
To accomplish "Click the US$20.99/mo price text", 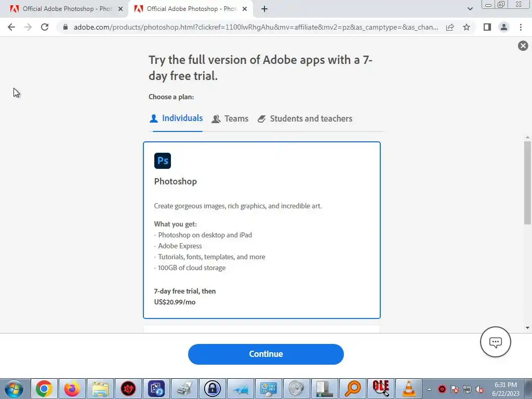I will coord(175,302).
